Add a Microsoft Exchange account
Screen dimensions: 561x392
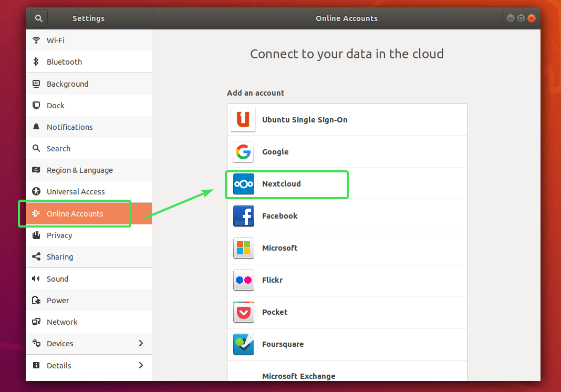pos(347,371)
